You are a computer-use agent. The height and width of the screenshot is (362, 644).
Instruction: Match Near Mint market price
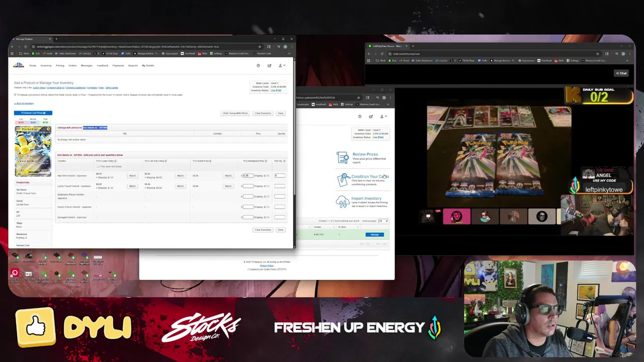click(x=228, y=175)
